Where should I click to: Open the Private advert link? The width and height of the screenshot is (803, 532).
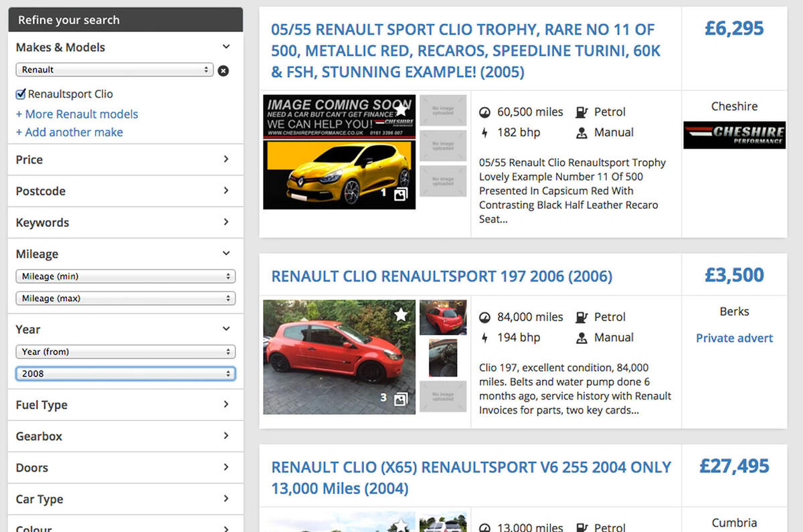pos(734,338)
